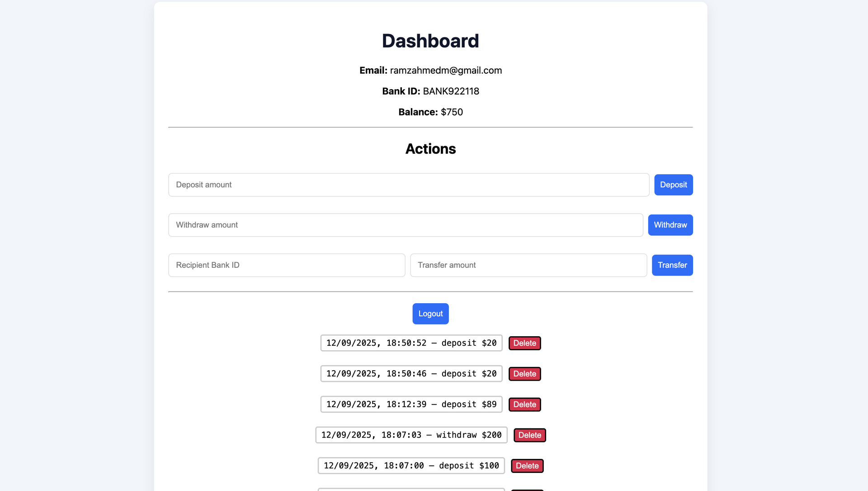This screenshot has width=868, height=491.
Task: Click the Withdraw button
Action: tap(670, 225)
